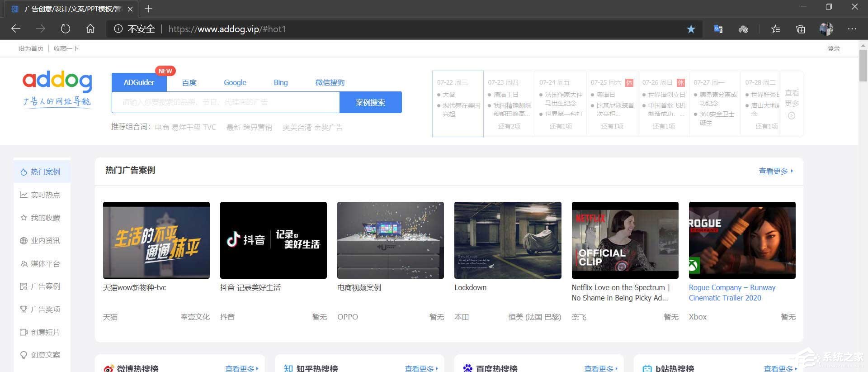Open the Collections icon in toolbar
Viewport: 868px width, 372px height.
click(x=801, y=29)
